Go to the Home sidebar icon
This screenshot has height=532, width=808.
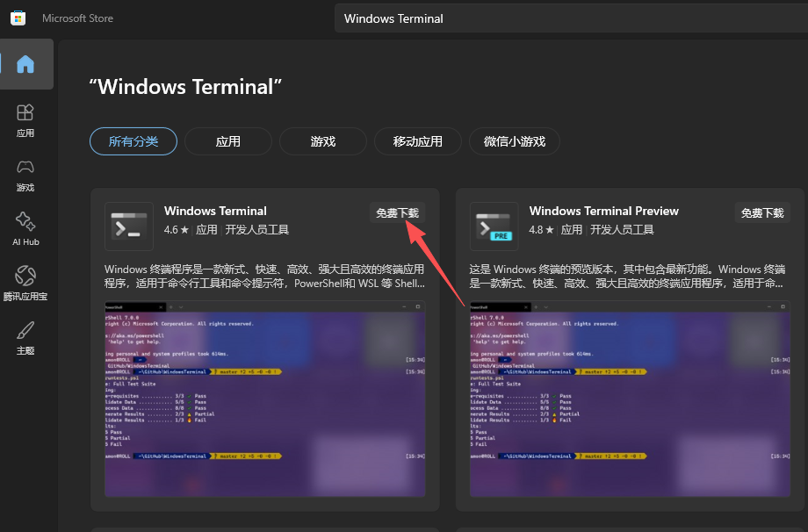coord(25,64)
